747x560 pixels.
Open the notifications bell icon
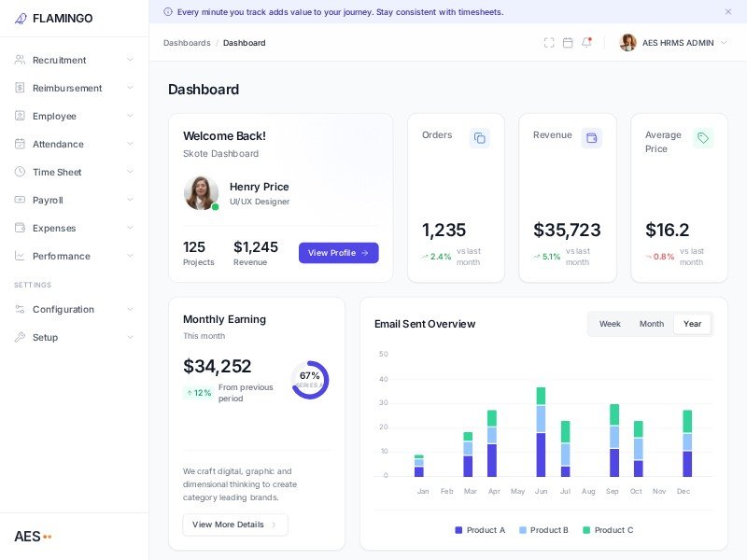[586, 42]
